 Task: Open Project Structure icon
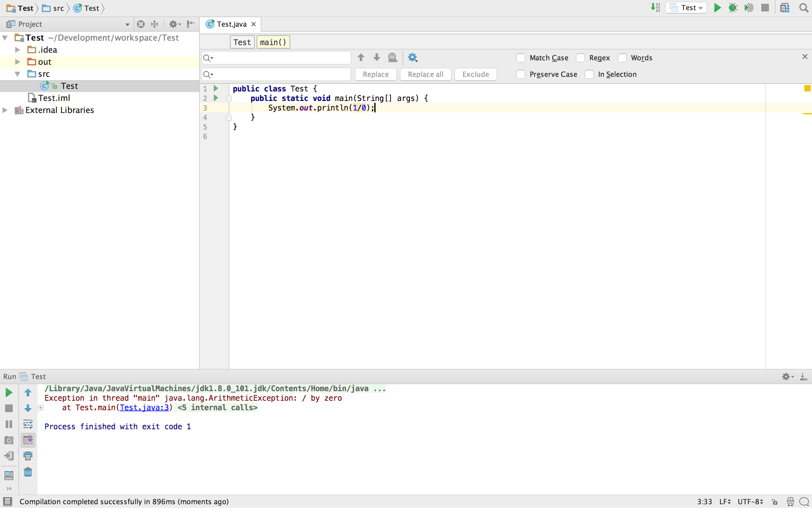(x=785, y=8)
